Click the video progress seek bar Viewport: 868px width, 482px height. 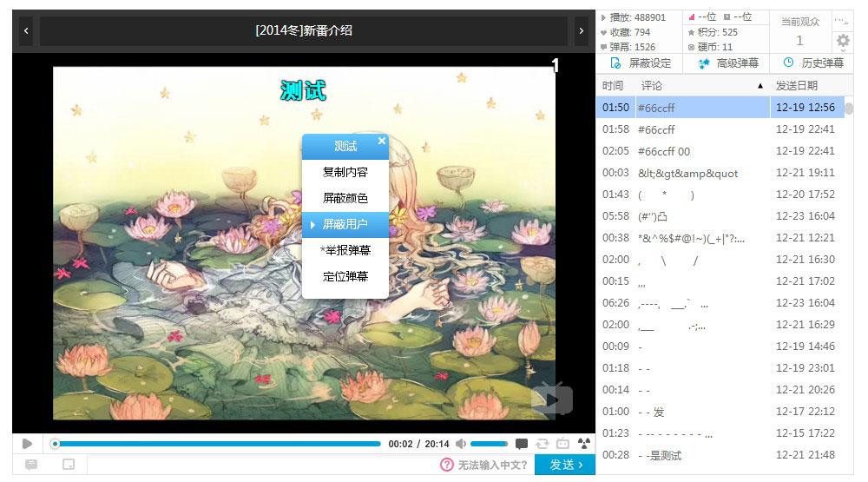pyautogui.click(x=216, y=444)
